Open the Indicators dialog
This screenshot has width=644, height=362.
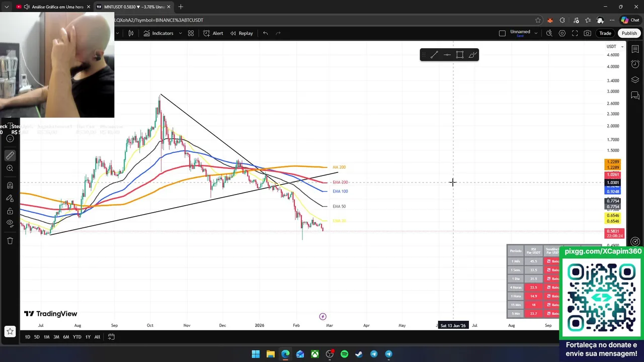(x=158, y=33)
